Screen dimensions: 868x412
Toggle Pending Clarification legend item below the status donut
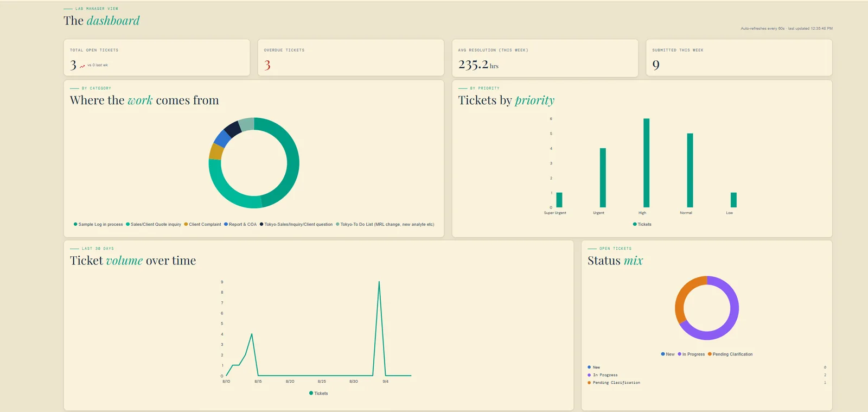pos(730,354)
